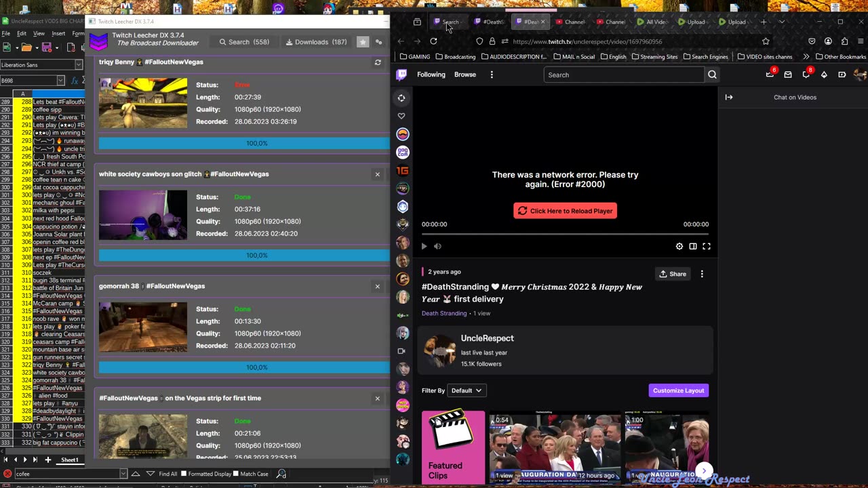Open Firefox list all tabs chevron
Image resolution: width=868 pixels, height=488 pixels.
[x=781, y=22]
